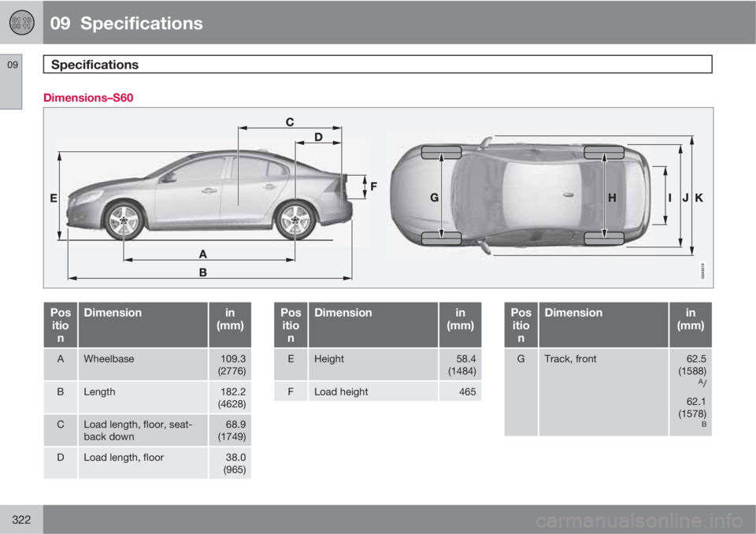Click 'Position' header of the third table

click(x=521, y=324)
